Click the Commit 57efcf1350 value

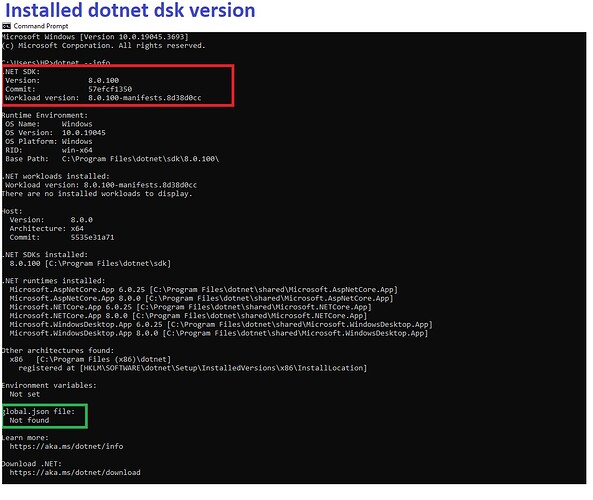coord(110,89)
